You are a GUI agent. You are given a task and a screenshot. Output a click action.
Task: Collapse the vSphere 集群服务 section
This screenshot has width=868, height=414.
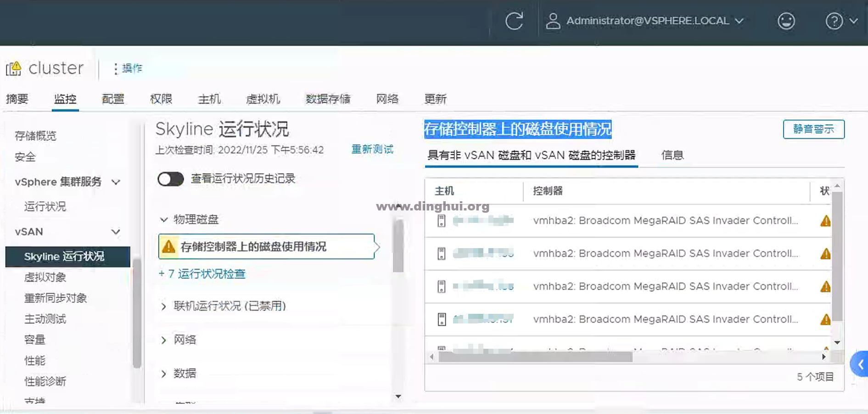click(116, 182)
